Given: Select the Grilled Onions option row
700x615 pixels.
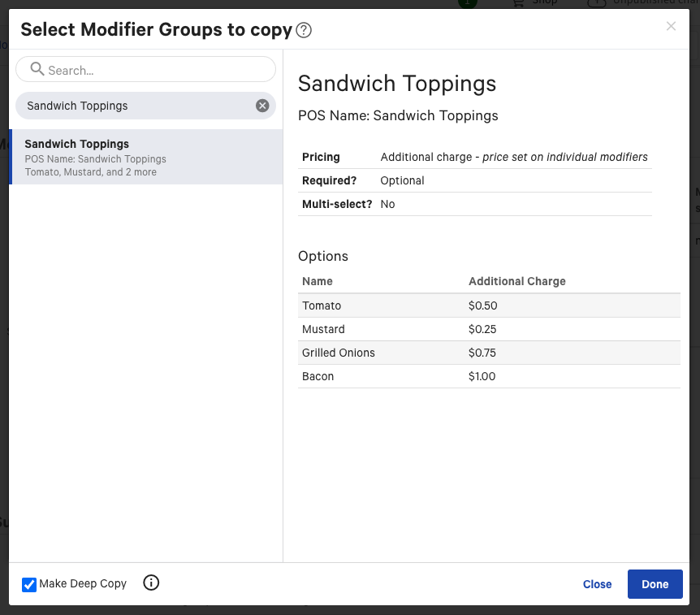Looking at the screenshot, I should (406, 353).
